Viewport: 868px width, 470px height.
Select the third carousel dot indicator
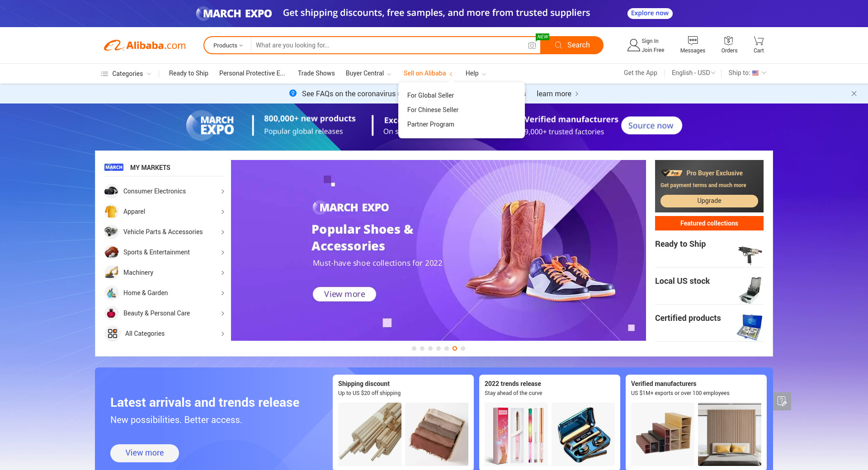click(430, 348)
